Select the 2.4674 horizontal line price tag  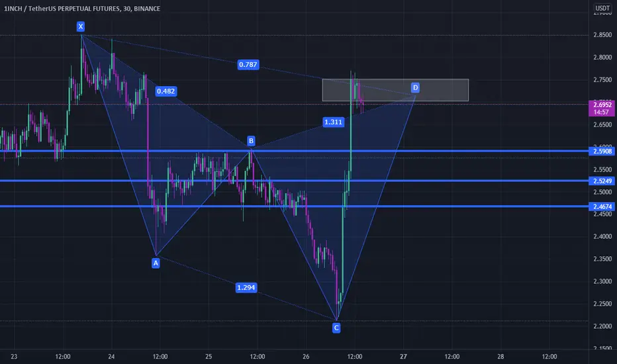point(602,206)
